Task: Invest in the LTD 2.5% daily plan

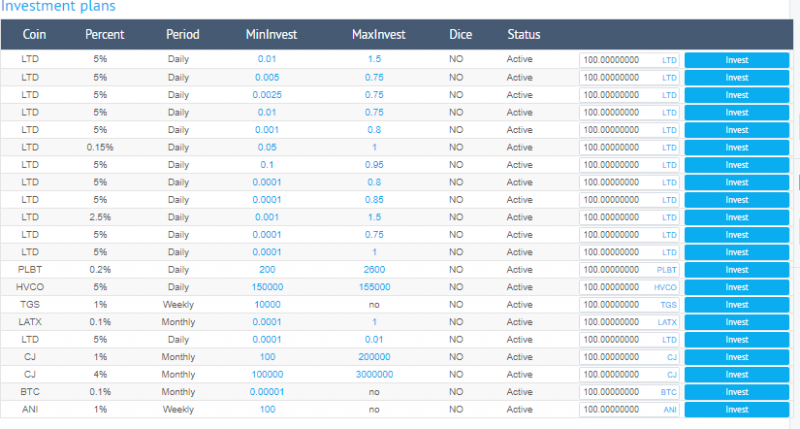Action: pos(737,217)
